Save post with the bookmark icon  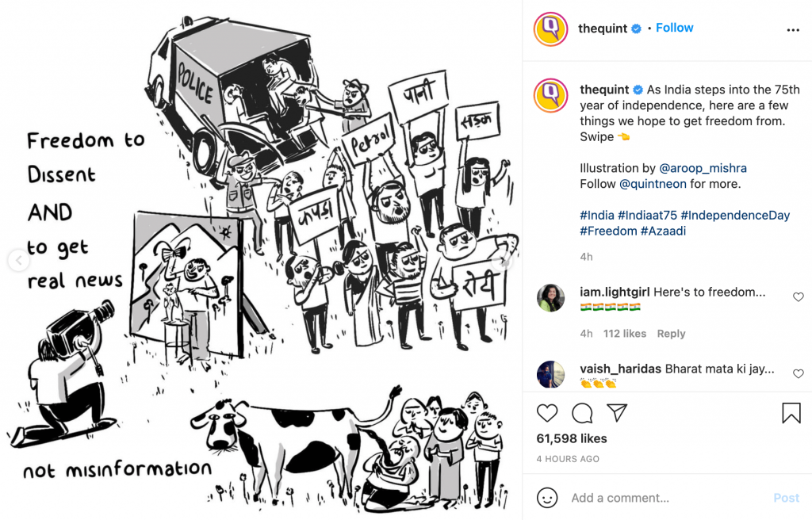click(791, 413)
